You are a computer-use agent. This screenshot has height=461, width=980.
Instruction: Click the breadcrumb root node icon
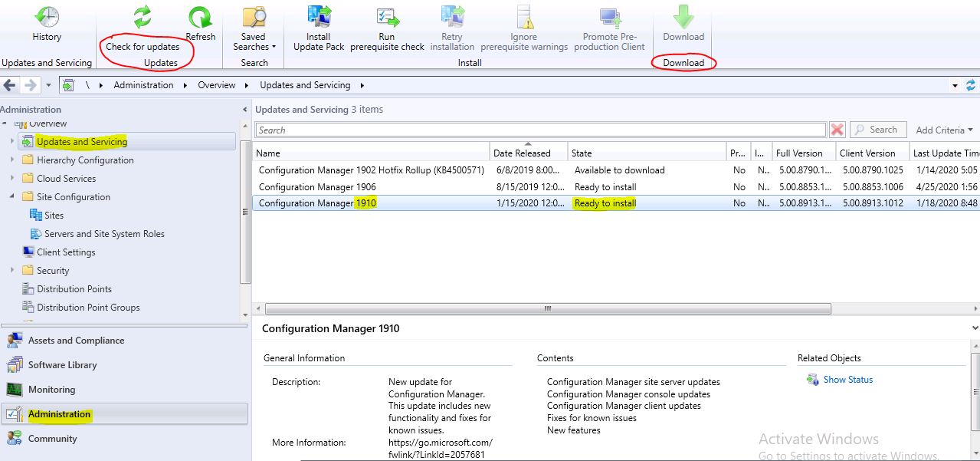(x=68, y=85)
